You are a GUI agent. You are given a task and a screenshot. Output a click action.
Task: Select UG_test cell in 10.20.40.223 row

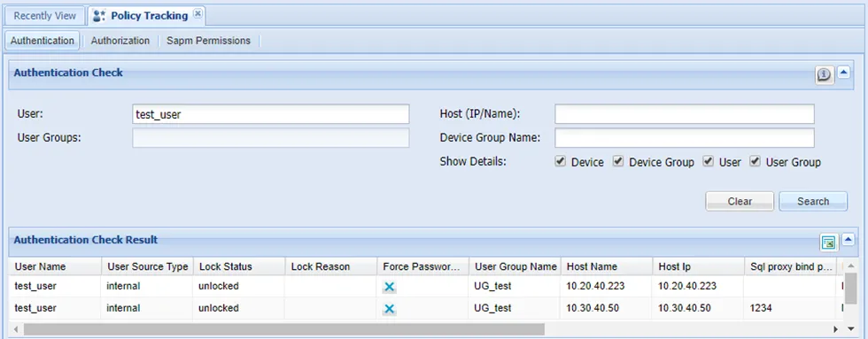coord(515,287)
